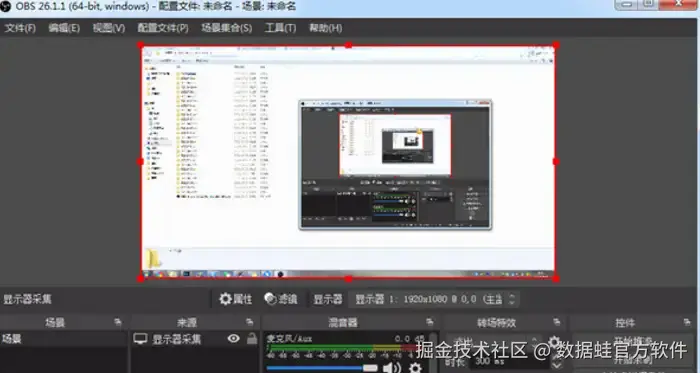This screenshot has height=373, width=700.
Task: Pop out the 混音器 dock panel icon
Action: click(x=430, y=322)
